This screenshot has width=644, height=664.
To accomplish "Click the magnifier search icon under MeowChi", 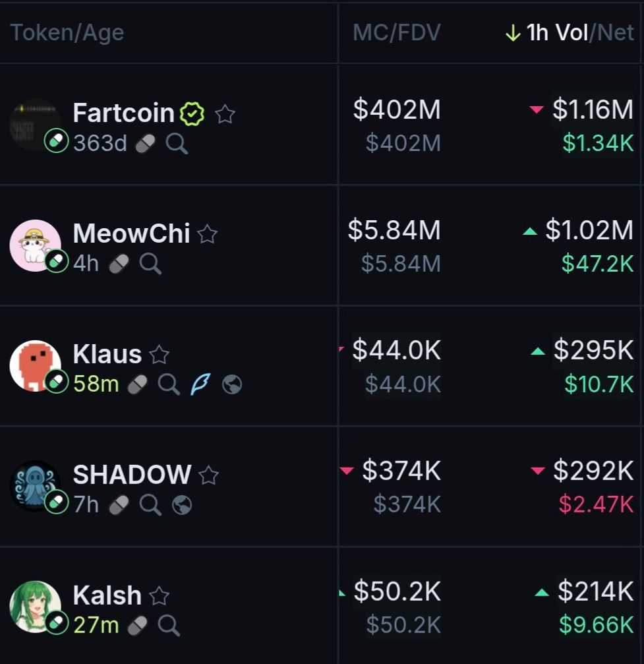I will pyautogui.click(x=150, y=264).
